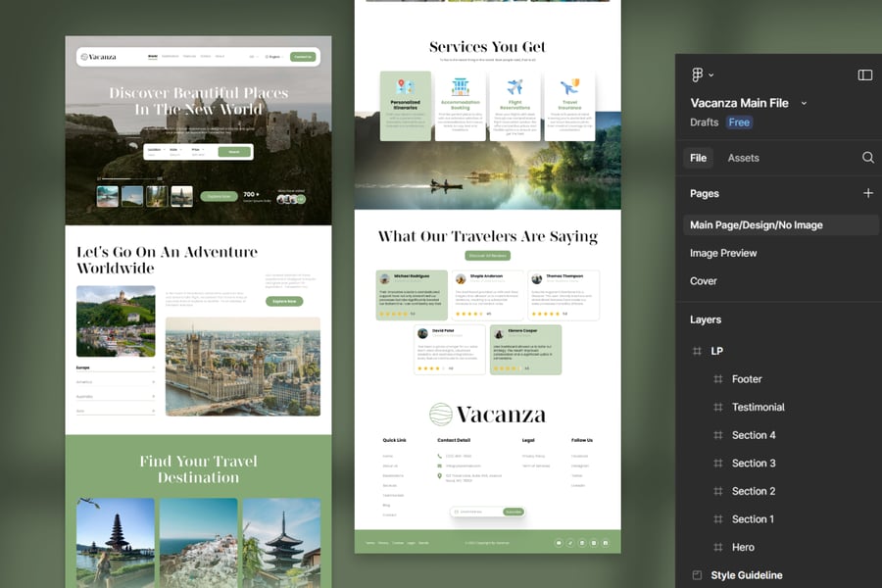Open the Figma main menu logo

tap(697, 75)
